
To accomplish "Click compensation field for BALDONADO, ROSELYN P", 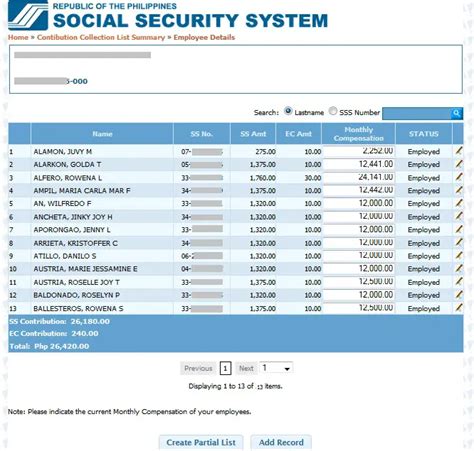I will click(359, 295).
